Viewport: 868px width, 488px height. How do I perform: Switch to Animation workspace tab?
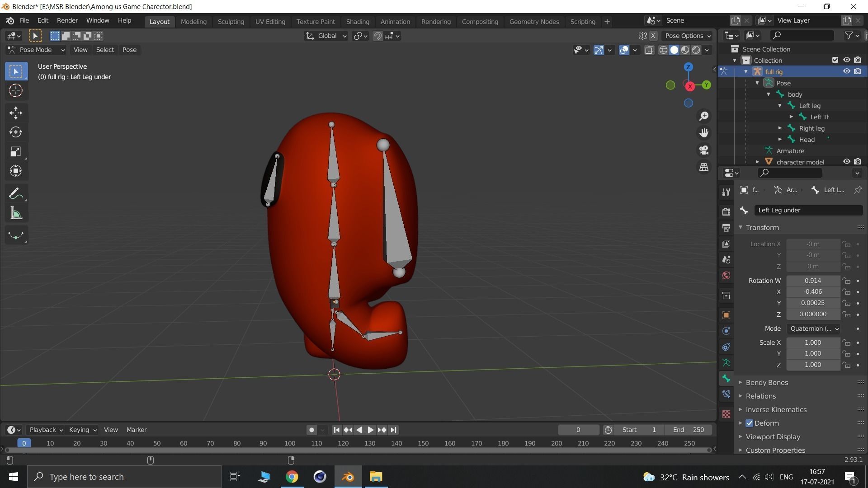(x=395, y=22)
